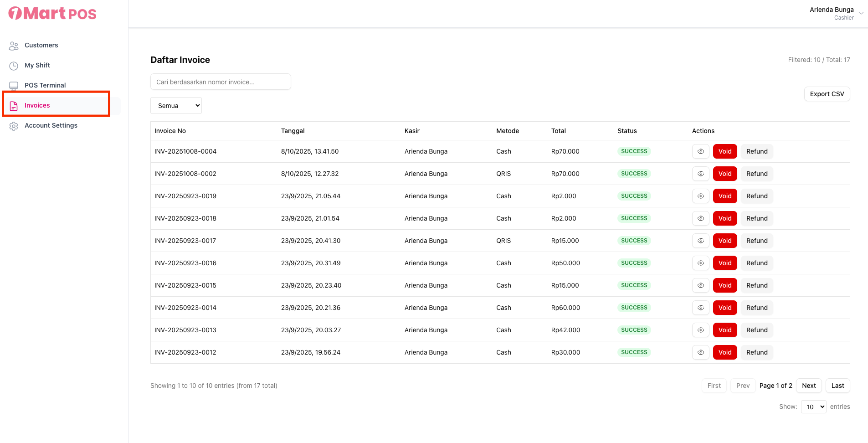The width and height of the screenshot is (868, 443).
Task: Refund invoice INV-20250923-0019
Action: coord(756,196)
